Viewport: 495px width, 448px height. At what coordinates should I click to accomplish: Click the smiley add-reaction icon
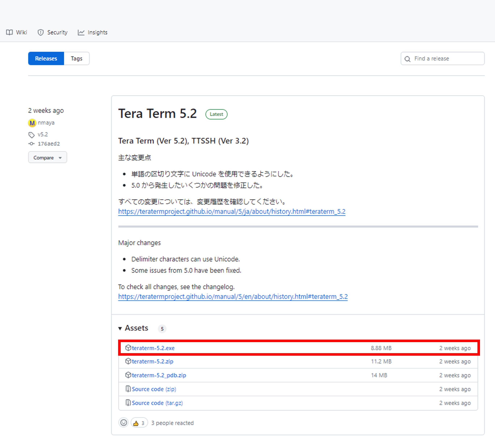tap(124, 422)
